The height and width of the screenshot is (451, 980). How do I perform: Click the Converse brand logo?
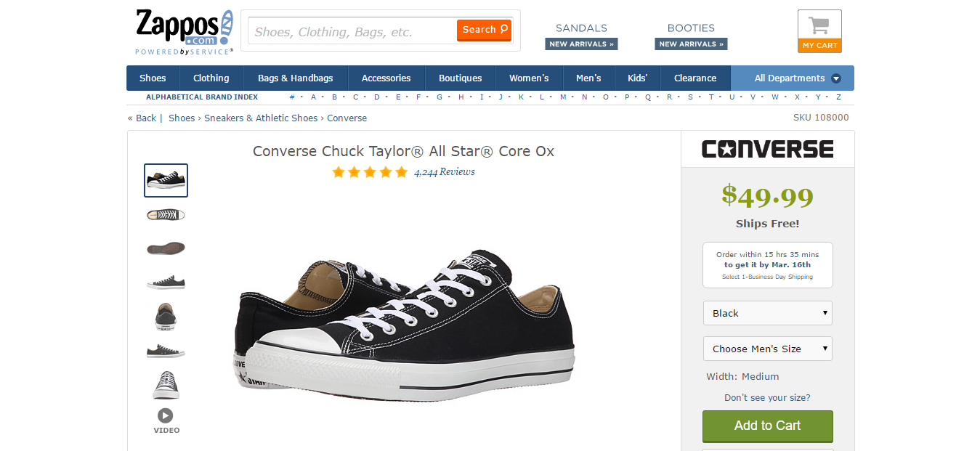click(x=767, y=150)
